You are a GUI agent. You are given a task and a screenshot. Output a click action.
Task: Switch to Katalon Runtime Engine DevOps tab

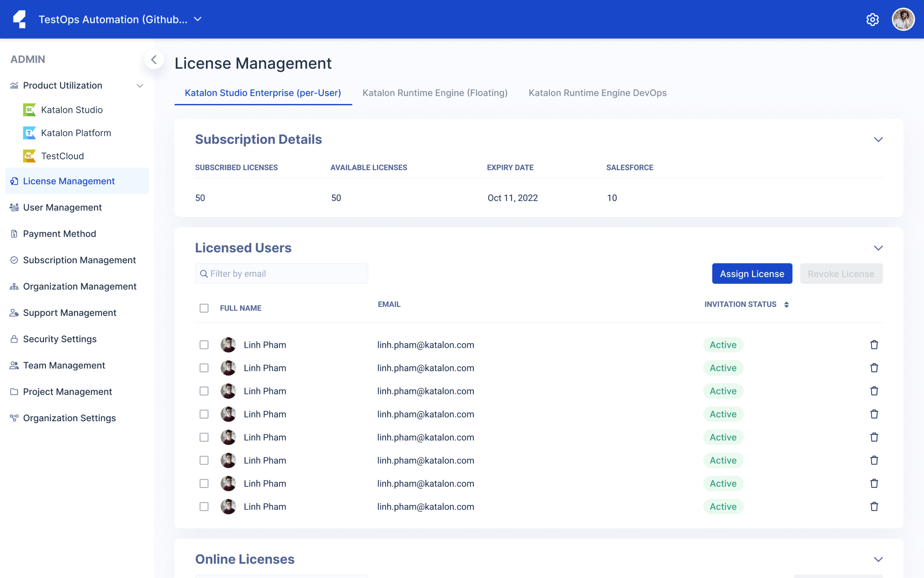[597, 93]
